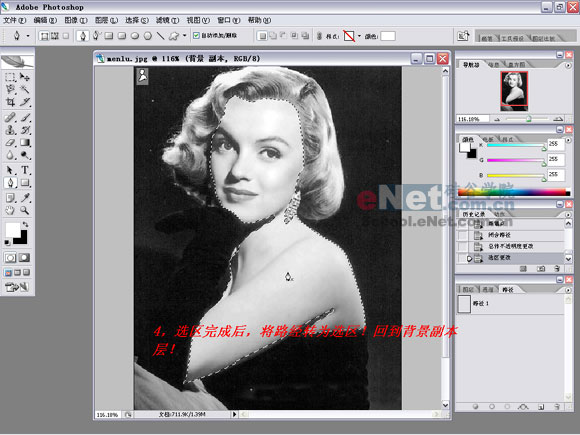Click the color spectrum ramp bar
Image resolution: width=580 pixels, height=435 pixels.
[x=514, y=192]
